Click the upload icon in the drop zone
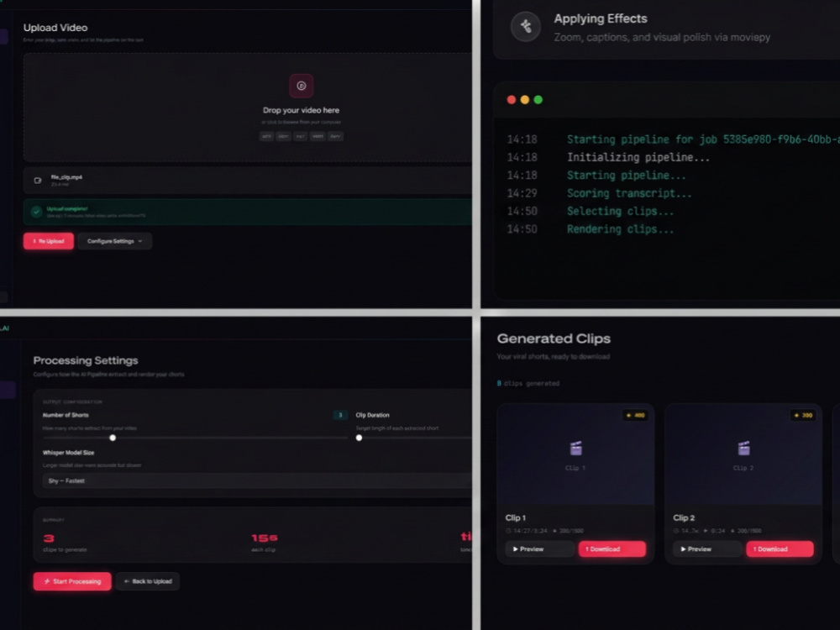The image size is (840, 630). coord(301,86)
